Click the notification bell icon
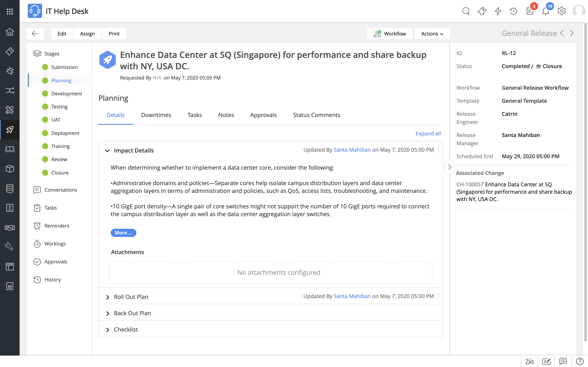This screenshot has height=367, width=588. pyautogui.click(x=546, y=11)
